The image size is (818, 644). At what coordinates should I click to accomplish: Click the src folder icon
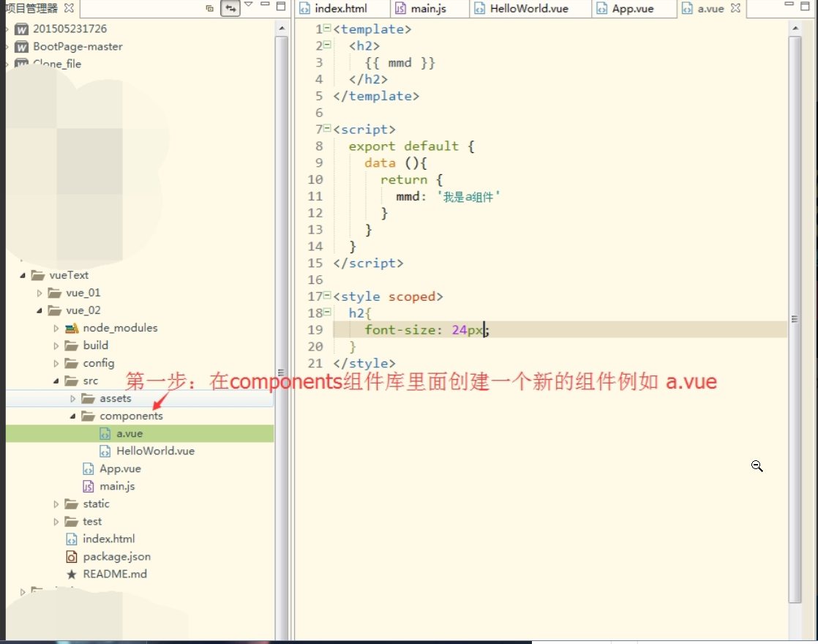coord(71,381)
